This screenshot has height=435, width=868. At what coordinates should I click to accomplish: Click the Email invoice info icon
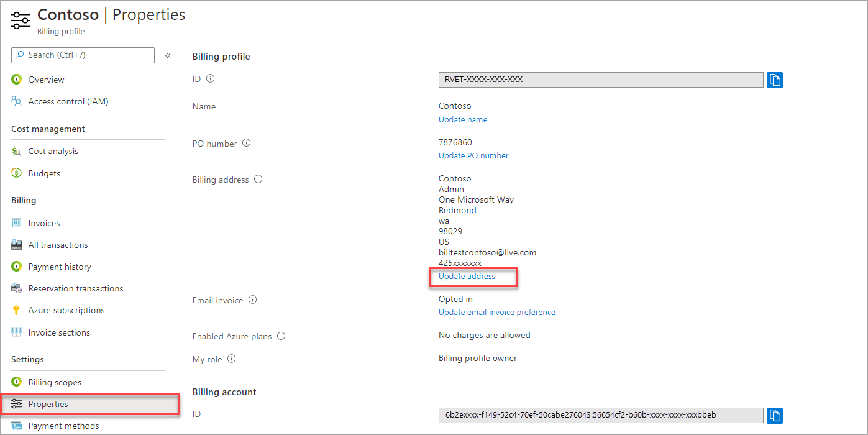point(252,300)
